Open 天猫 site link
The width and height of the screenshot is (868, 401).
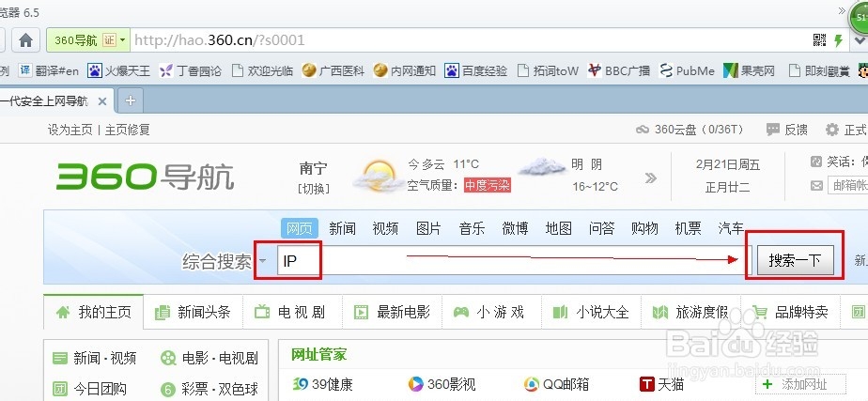[x=661, y=384]
